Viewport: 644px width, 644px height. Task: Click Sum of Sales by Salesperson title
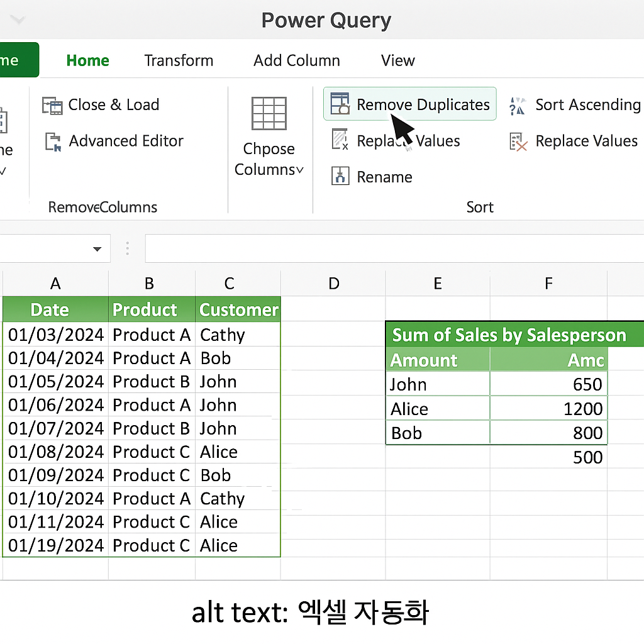coord(509,335)
